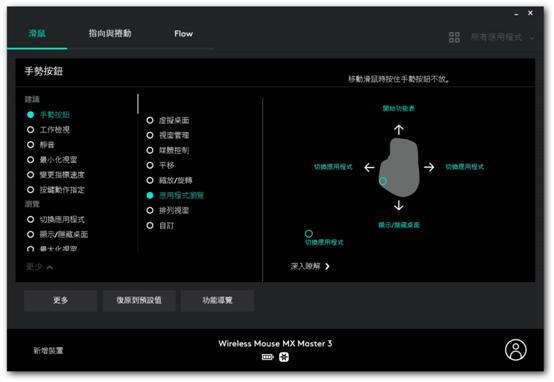Click the left arrow gesture direction

(x=369, y=167)
